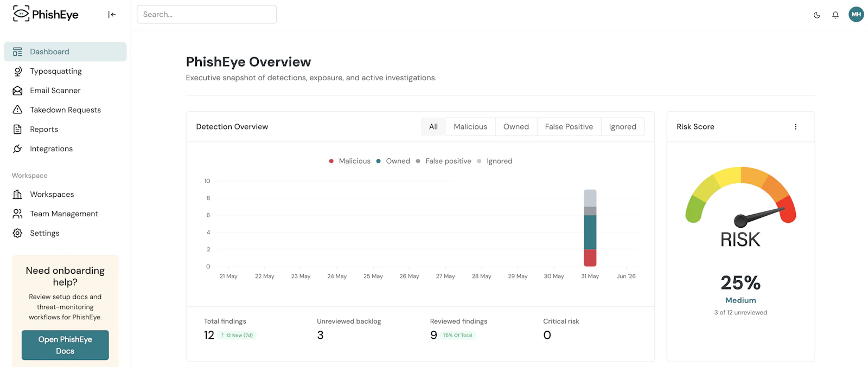Toggle Malicious series in chart legend
Screen dimensions: 868x367
click(349, 161)
